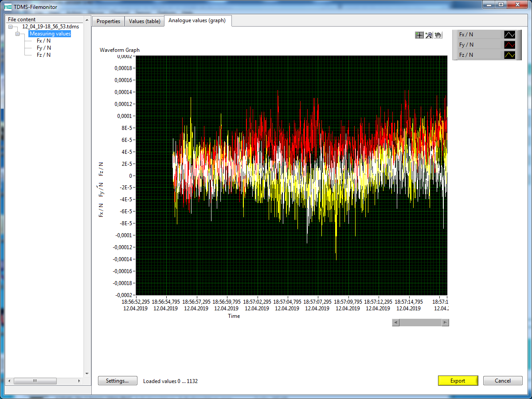Click the Fz / N yellow plot icon

[x=509, y=55]
